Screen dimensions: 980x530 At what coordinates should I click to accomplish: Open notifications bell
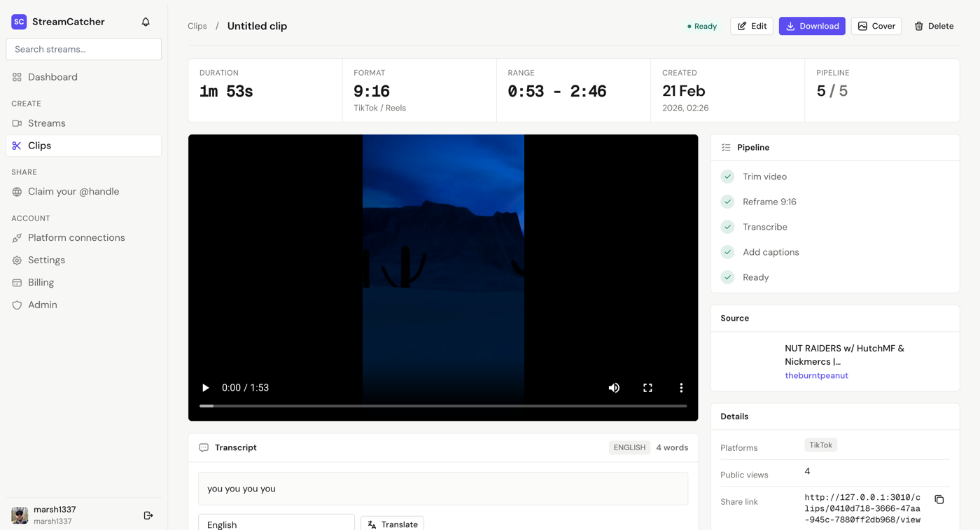coord(146,22)
